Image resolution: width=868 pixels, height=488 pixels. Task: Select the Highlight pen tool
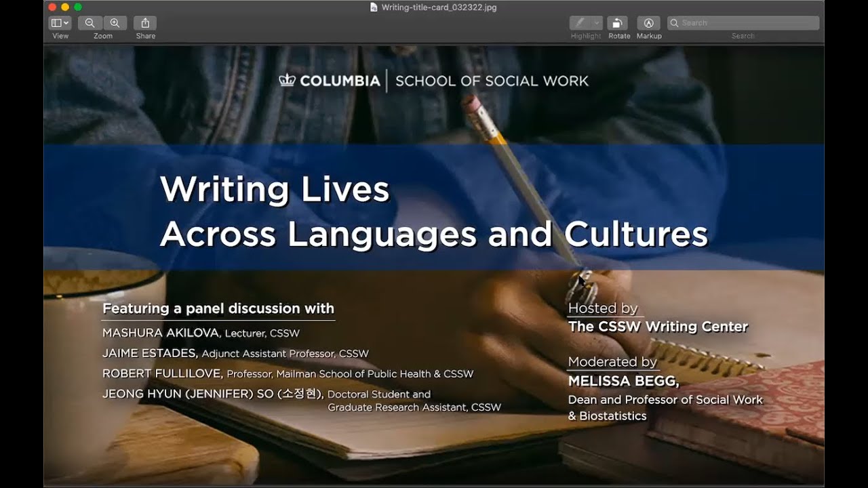[x=580, y=23]
